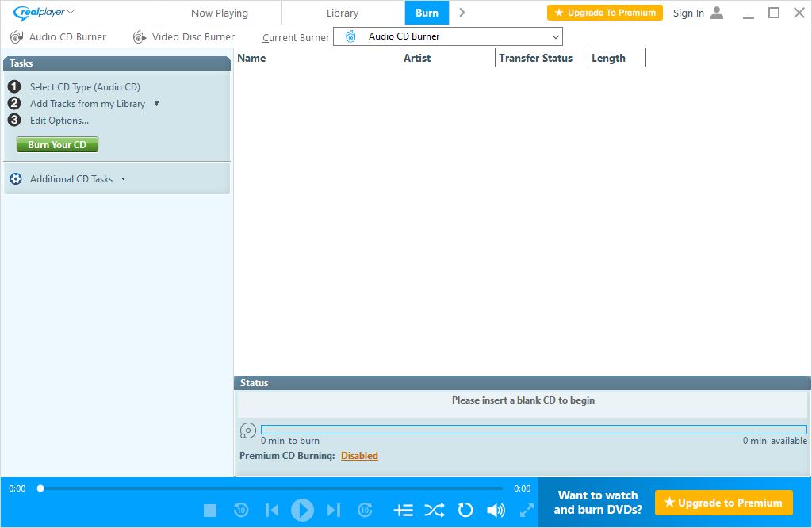Click Add Tracks from my Library
This screenshot has height=528, width=812.
pos(87,104)
